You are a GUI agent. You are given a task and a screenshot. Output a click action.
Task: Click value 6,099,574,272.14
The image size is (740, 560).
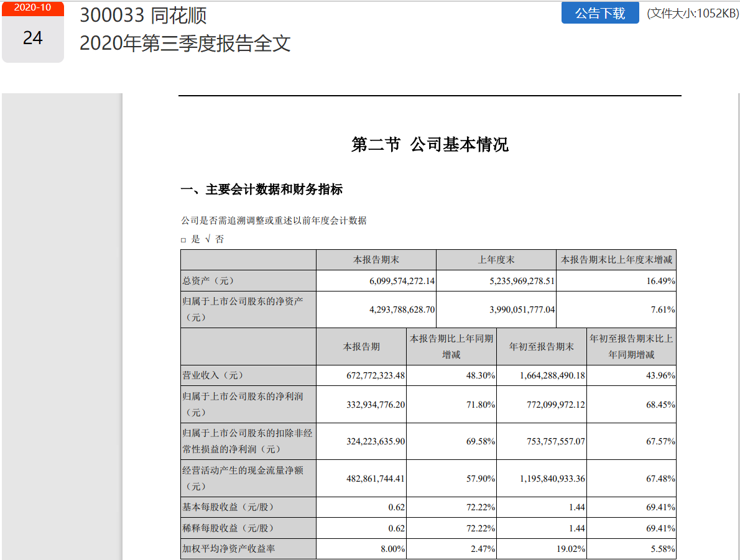[x=402, y=281]
